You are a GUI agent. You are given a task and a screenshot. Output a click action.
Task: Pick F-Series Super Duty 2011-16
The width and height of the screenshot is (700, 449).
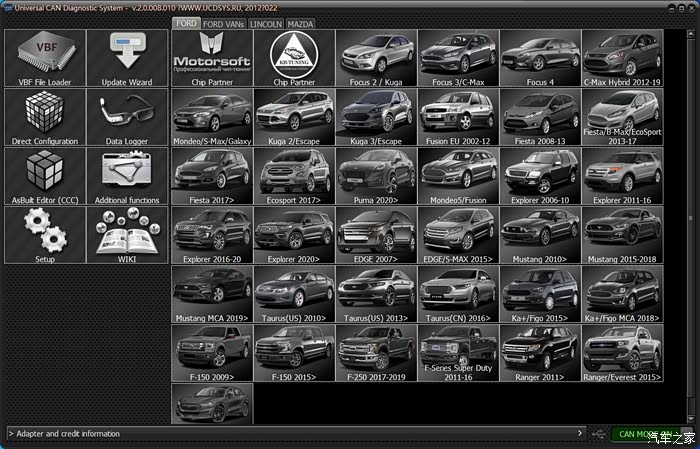[x=458, y=353]
